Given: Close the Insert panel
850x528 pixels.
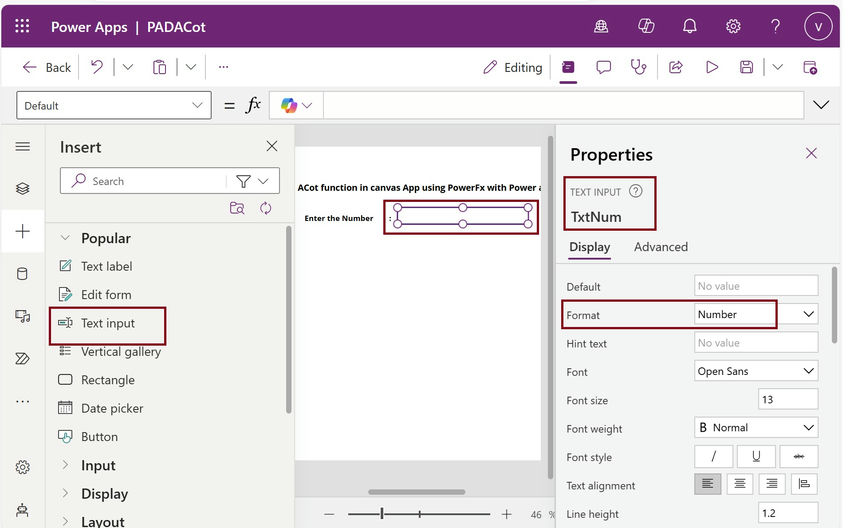Looking at the screenshot, I should (272, 146).
